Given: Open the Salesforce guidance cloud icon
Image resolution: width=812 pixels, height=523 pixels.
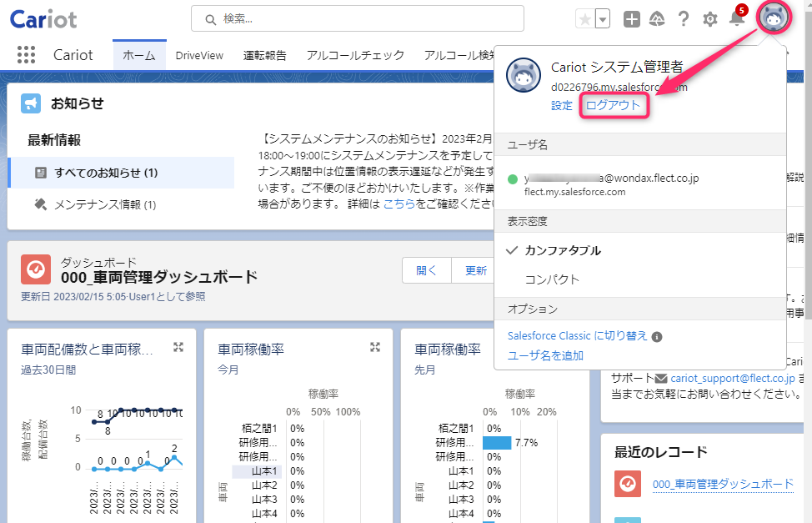Looking at the screenshot, I should point(657,20).
